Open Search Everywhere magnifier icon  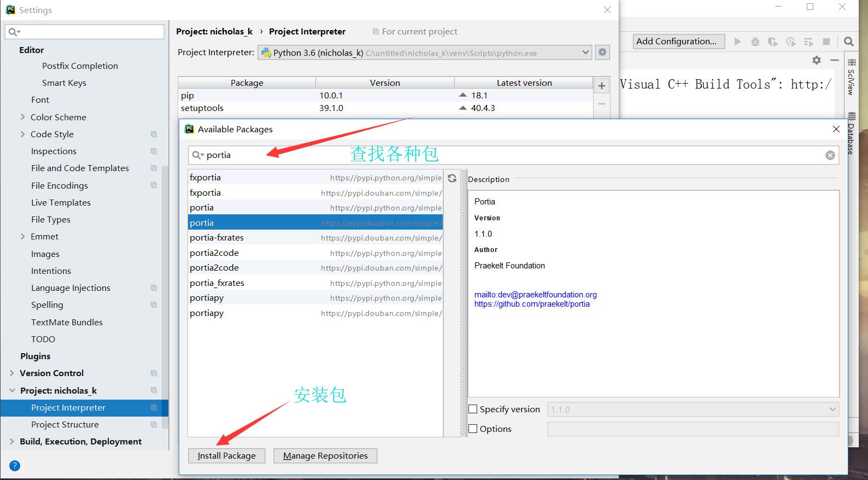(x=848, y=42)
